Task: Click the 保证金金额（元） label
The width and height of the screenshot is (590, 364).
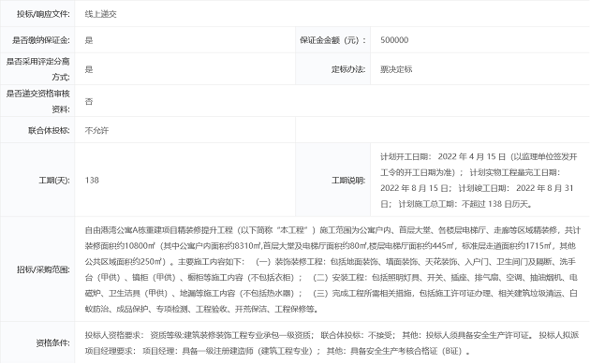Action: click(332, 40)
